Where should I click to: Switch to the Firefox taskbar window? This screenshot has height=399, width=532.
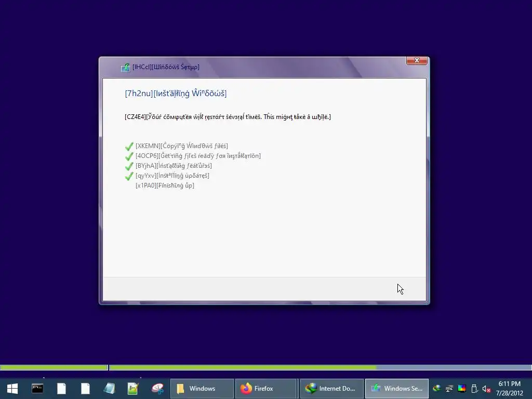coord(266,389)
